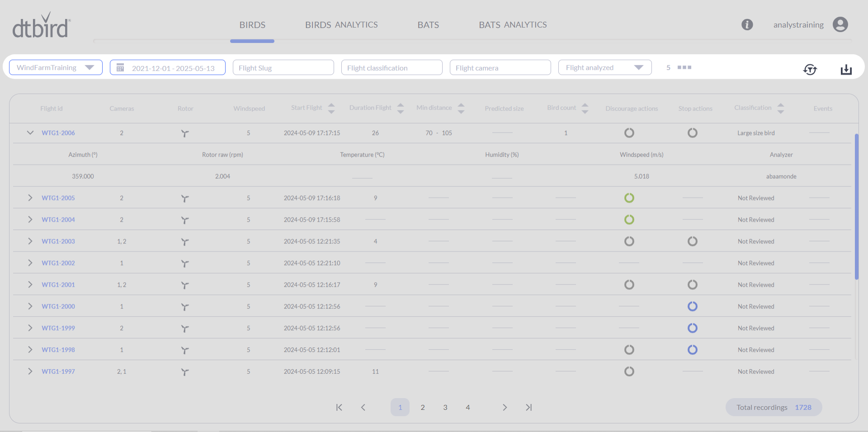Image resolution: width=868 pixels, height=432 pixels.
Task: Click the calendar icon in date filter
Action: pos(120,68)
